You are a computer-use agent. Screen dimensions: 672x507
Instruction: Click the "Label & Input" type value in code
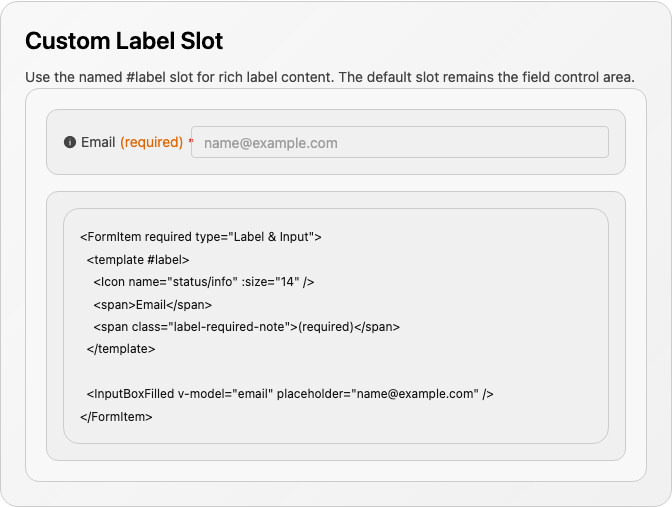pyautogui.click(x=271, y=237)
